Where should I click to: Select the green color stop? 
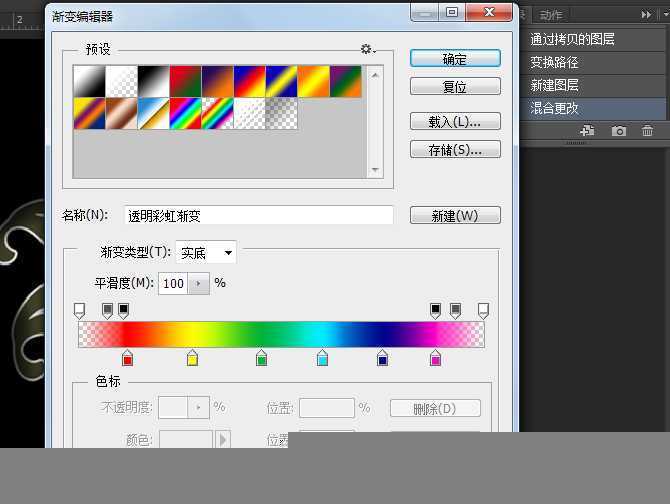(261, 358)
